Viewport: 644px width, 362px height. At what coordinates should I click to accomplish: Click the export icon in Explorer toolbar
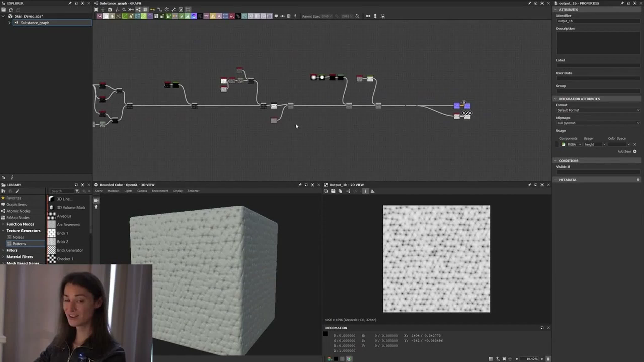coord(11,9)
